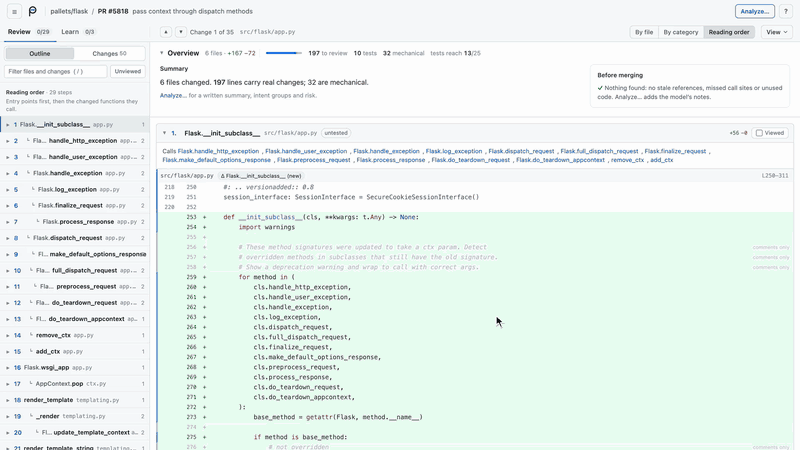The width and height of the screenshot is (800, 450).
Task: Switch to By file view
Action: 644,32
